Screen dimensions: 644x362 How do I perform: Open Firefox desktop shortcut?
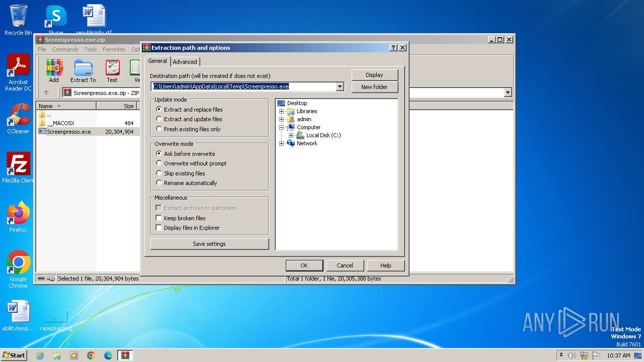click(x=18, y=217)
